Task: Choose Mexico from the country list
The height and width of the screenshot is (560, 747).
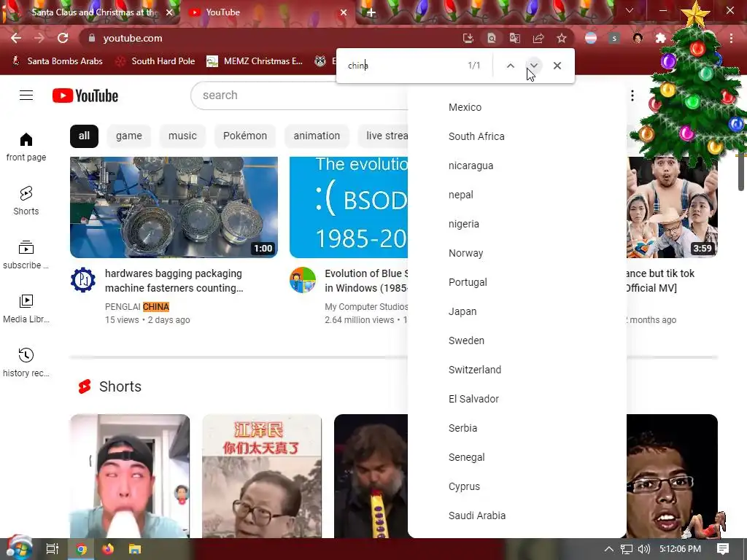Action: [517, 107]
